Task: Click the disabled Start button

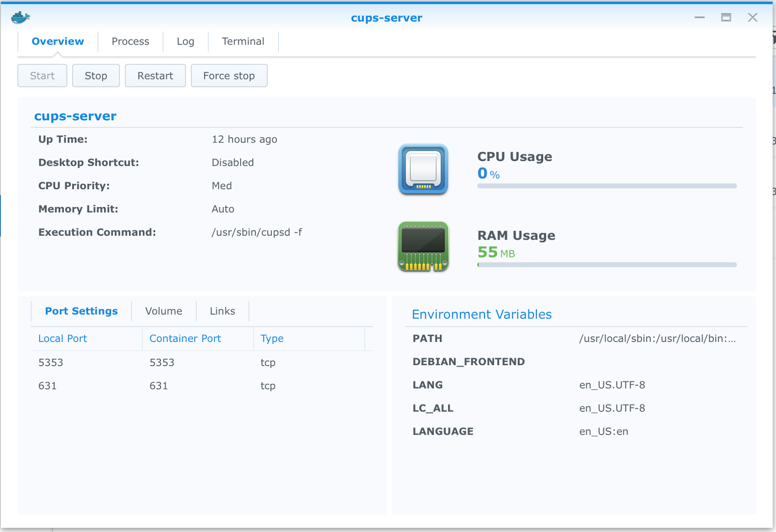Action: [x=42, y=76]
